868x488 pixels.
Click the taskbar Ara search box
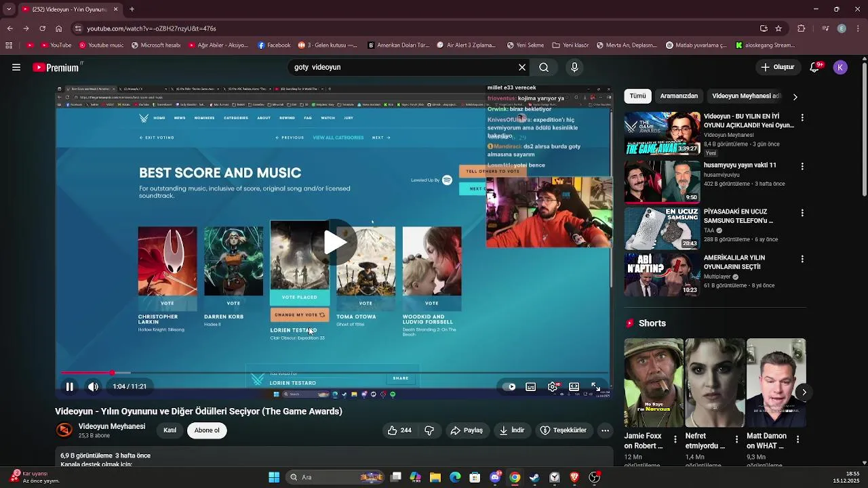[336, 477]
